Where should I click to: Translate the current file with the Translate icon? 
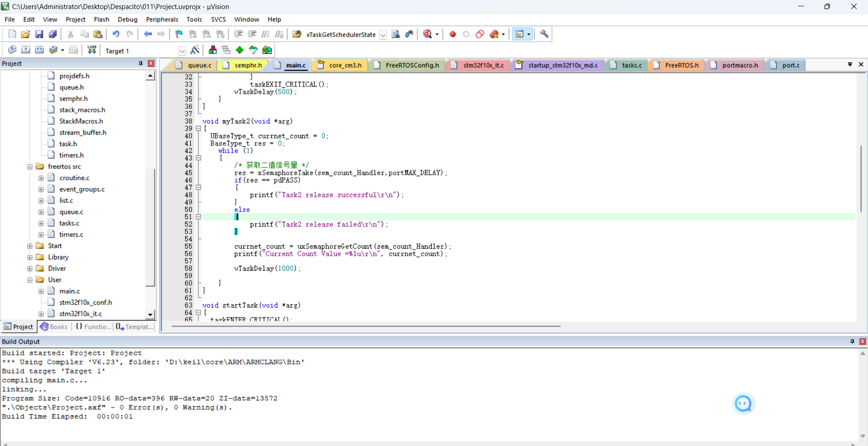tap(12, 50)
